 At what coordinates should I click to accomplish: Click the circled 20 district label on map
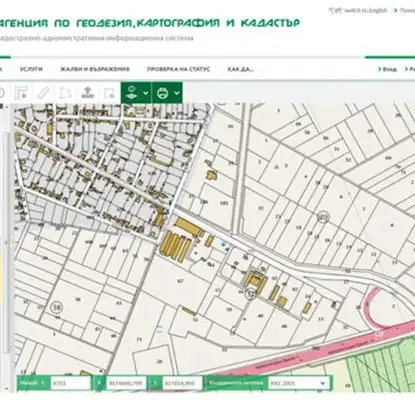tap(323, 217)
